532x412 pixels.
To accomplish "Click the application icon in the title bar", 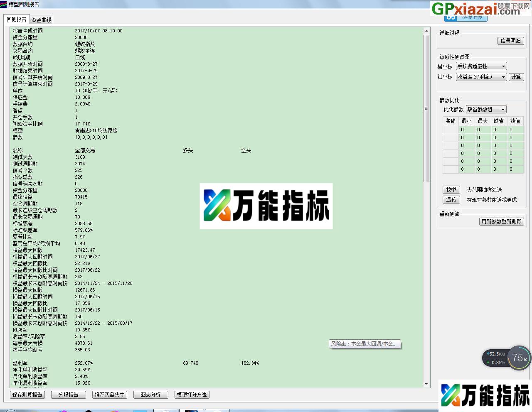I will coord(4,4).
